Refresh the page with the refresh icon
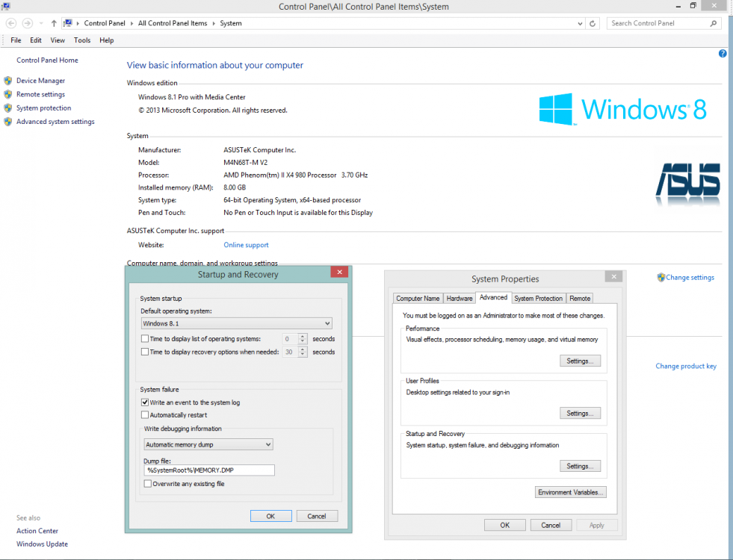733x560 pixels. [593, 23]
